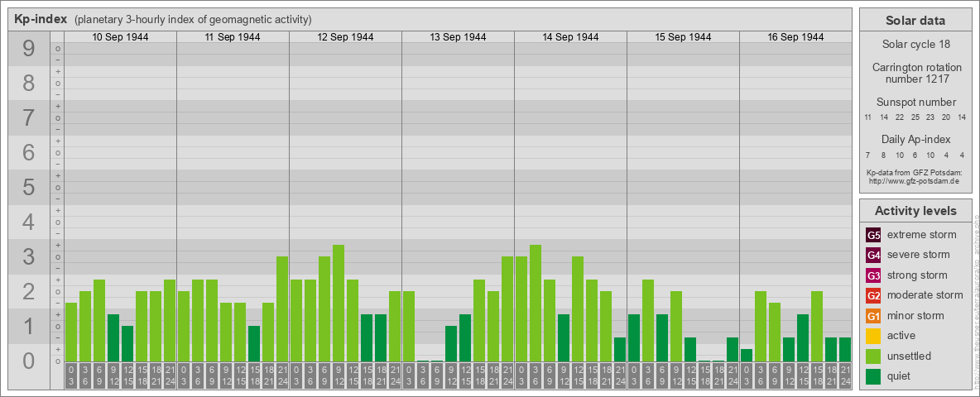Screen dimensions: 980x397
Task: Click sunspot value 25
Action: [915, 117]
